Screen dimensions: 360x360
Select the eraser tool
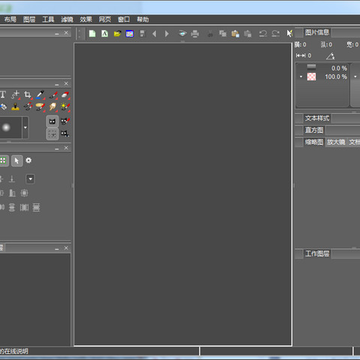pyautogui.click(x=66, y=95)
